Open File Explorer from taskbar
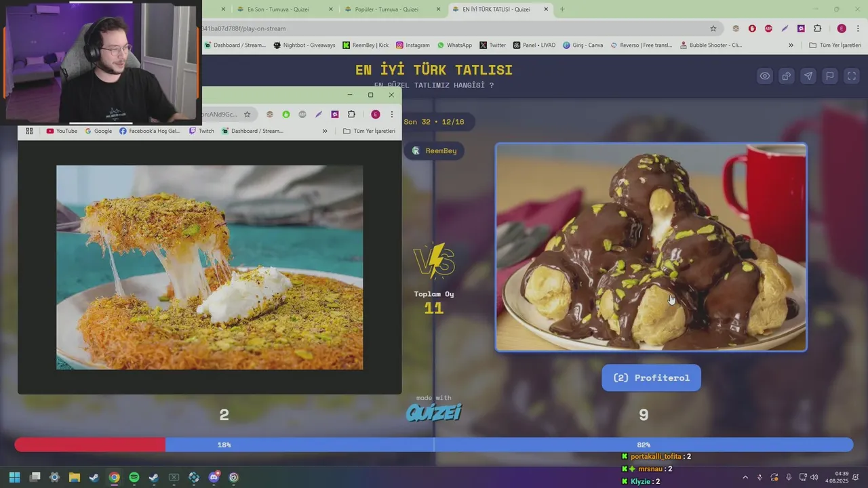This screenshot has width=868, height=488. (x=75, y=477)
